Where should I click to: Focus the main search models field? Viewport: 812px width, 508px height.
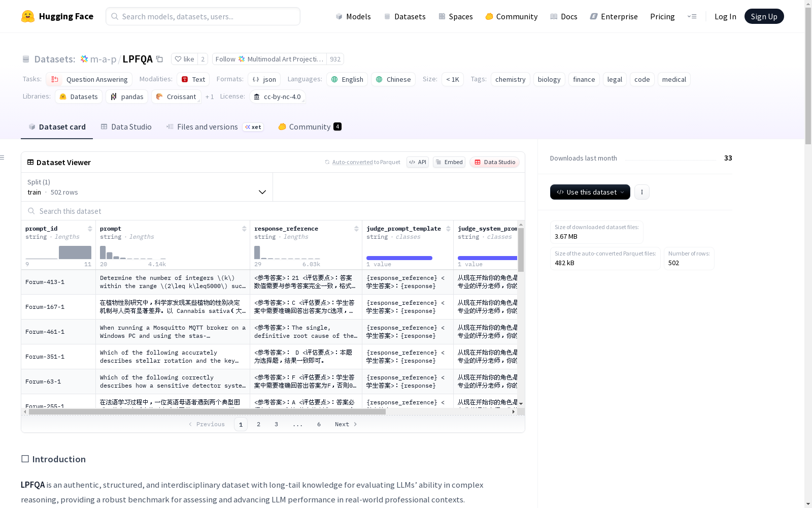[x=203, y=16]
